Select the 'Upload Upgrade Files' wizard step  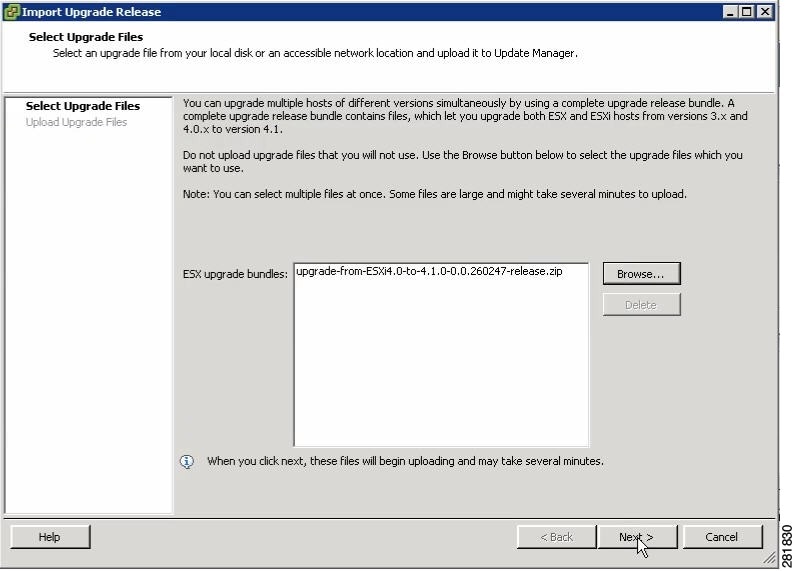(x=76, y=122)
